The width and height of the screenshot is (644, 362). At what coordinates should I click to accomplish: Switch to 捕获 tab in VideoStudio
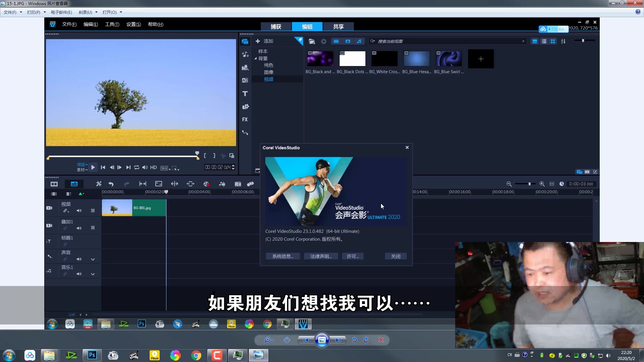click(276, 26)
